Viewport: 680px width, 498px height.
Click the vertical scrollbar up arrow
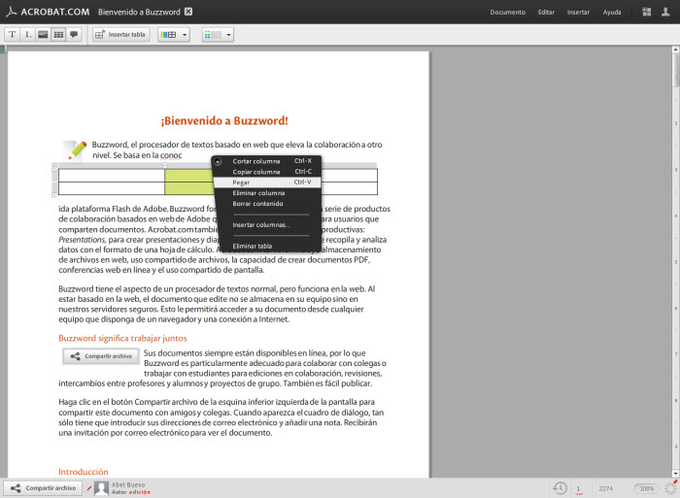coord(676,49)
